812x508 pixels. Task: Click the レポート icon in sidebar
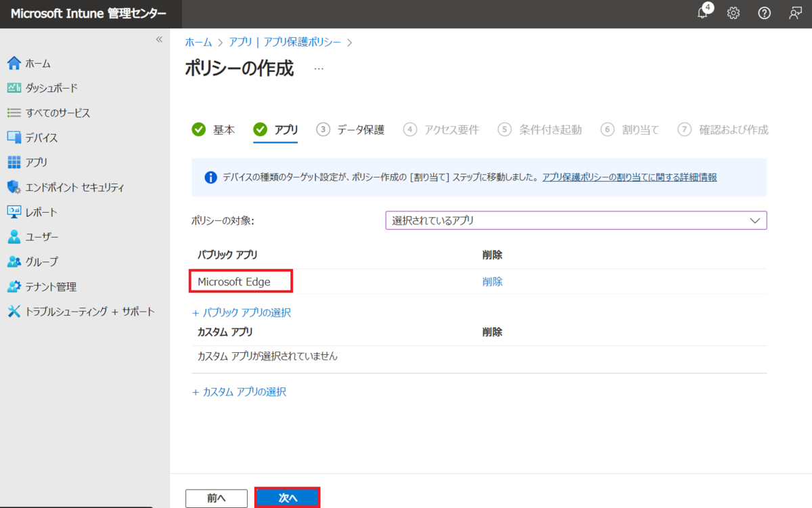[x=14, y=212]
